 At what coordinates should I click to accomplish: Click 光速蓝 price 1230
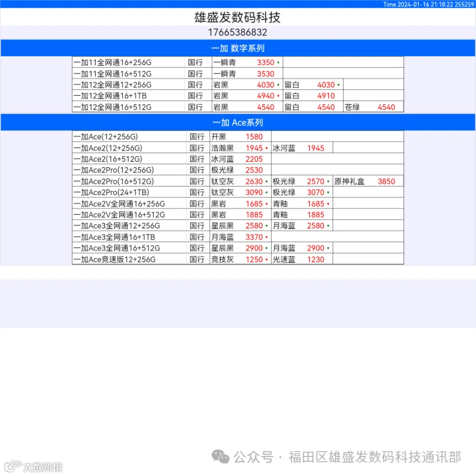(x=316, y=260)
